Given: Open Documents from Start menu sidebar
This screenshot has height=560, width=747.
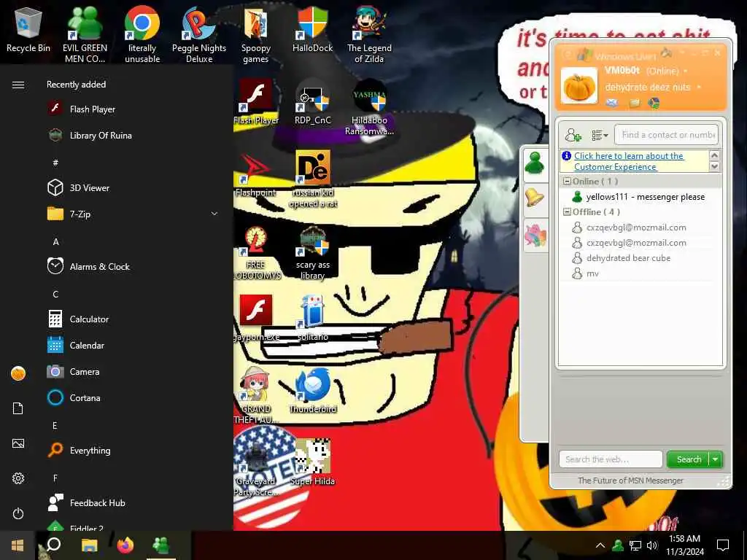Looking at the screenshot, I should (x=18, y=408).
